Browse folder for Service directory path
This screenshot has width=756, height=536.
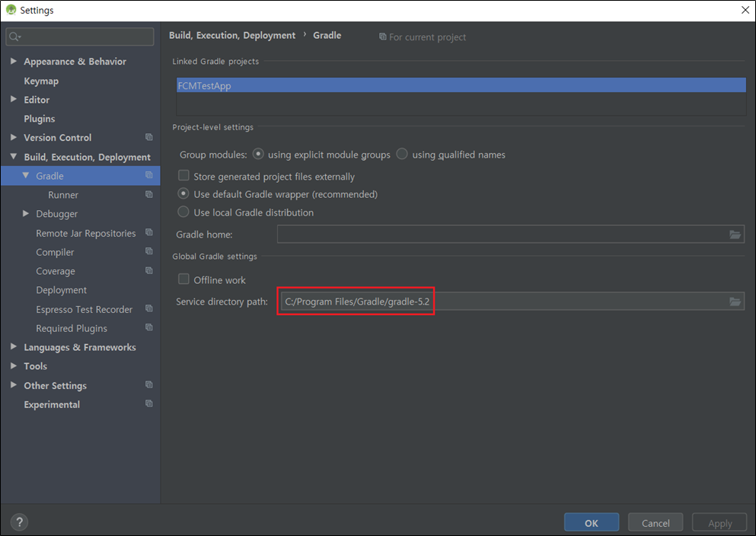click(735, 301)
